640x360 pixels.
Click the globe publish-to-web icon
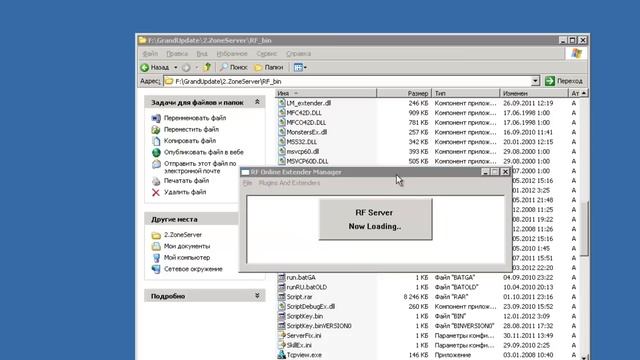pyautogui.click(x=156, y=152)
